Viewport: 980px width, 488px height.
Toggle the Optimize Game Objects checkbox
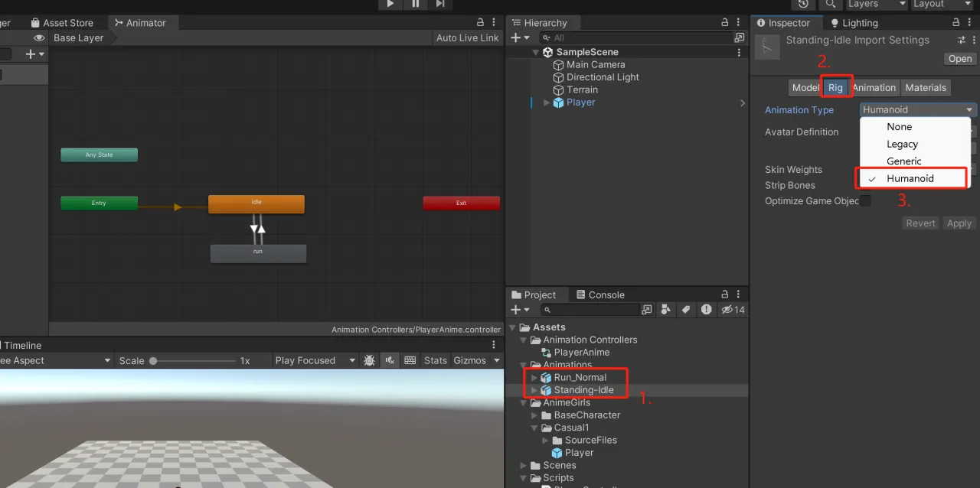(x=866, y=200)
